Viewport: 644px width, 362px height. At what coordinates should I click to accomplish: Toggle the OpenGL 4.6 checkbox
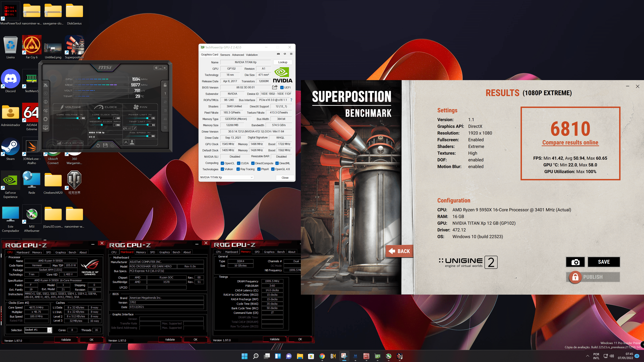pyautogui.click(x=273, y=169)
